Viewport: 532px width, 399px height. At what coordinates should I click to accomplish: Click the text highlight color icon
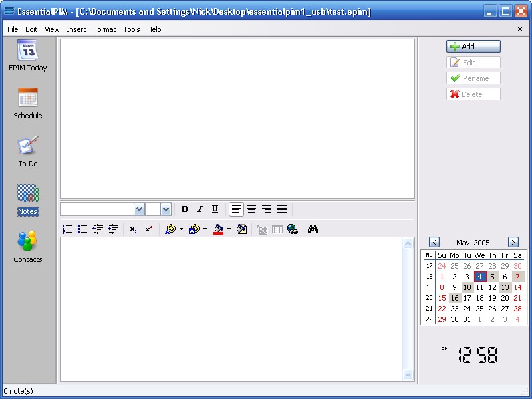tap(194, 229)
